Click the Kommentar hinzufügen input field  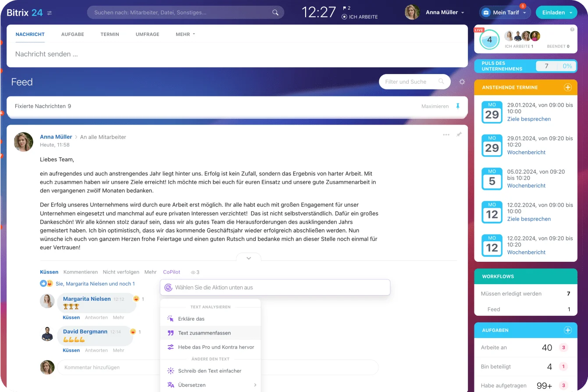[217, 367]
